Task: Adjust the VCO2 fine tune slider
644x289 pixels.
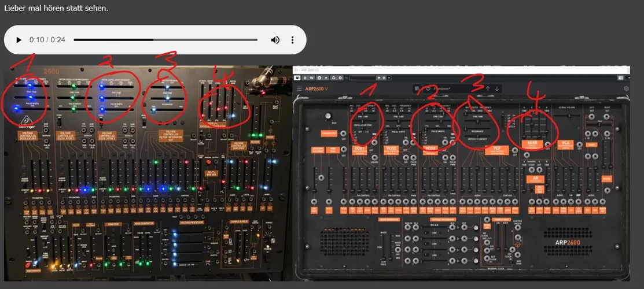Action: (x=398, y=121)
